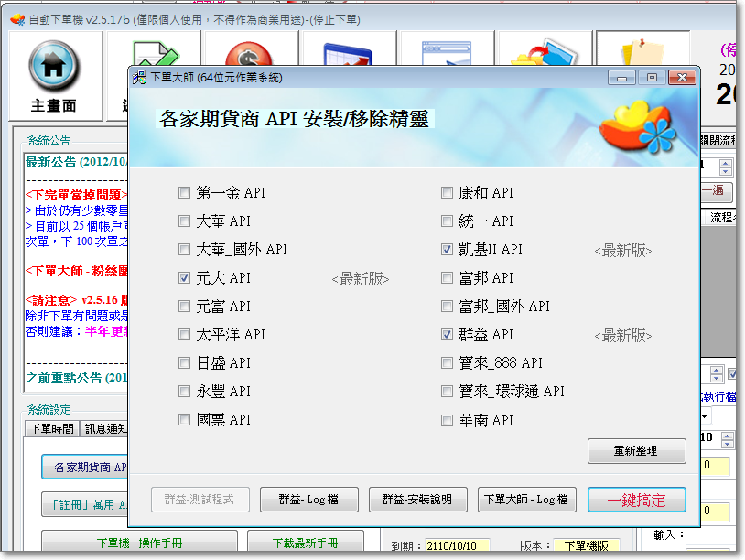Uncheck the 凱基II API checkbox
Screen dimensions: 745x560
pyautogui.click(x=448, y=250)
